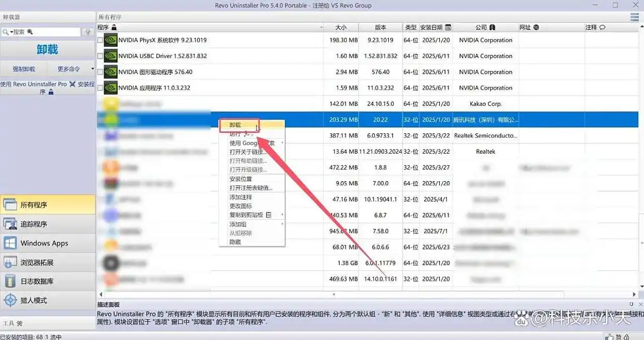Sort by 版本 column header

click(x=381, y=28)
